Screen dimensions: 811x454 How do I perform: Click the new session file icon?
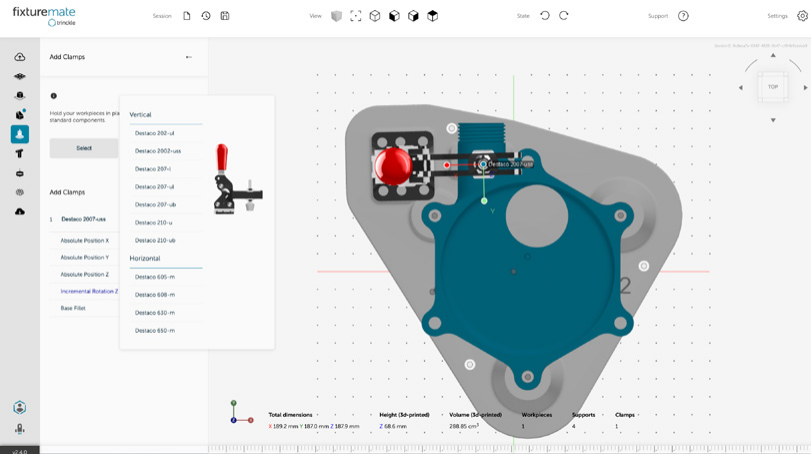pos(187,16)
